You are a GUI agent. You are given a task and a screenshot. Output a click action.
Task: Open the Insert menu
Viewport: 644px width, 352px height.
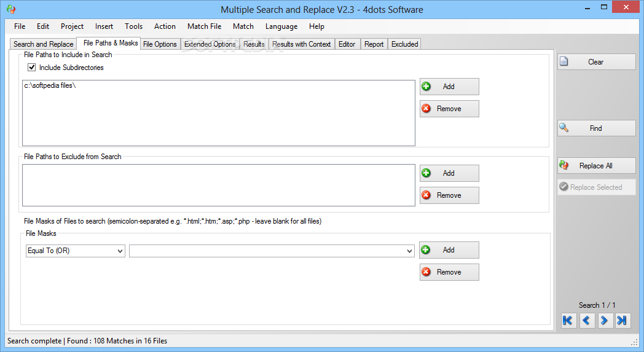click(x=104, y=26)
